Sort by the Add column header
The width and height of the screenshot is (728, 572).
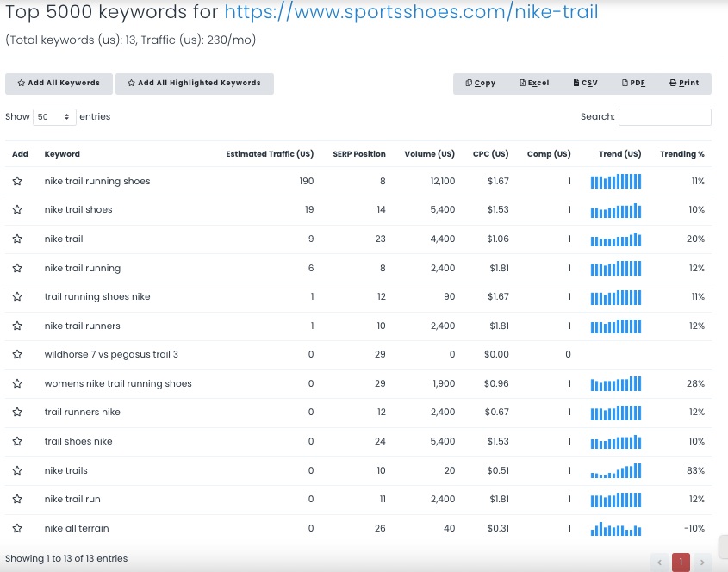(20, 154)
